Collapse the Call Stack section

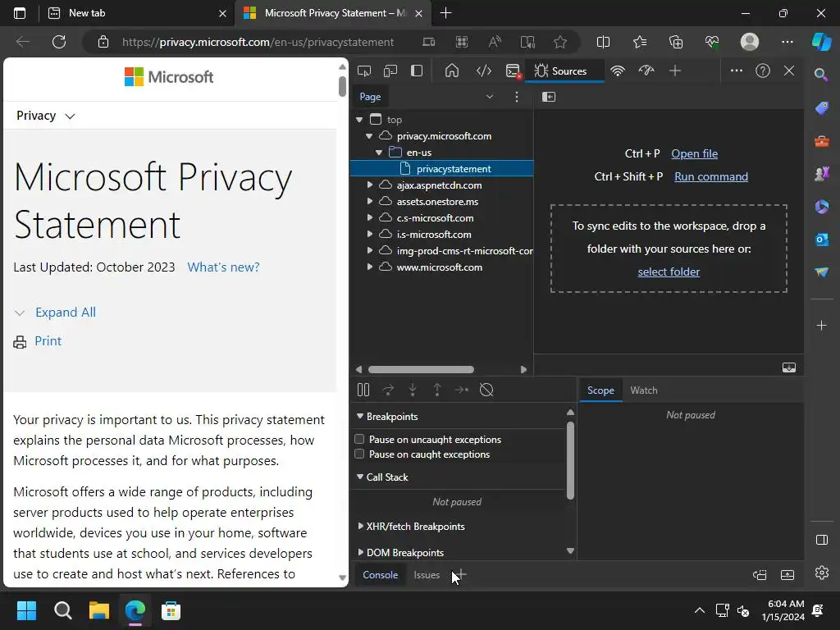[x=360, y=477]
